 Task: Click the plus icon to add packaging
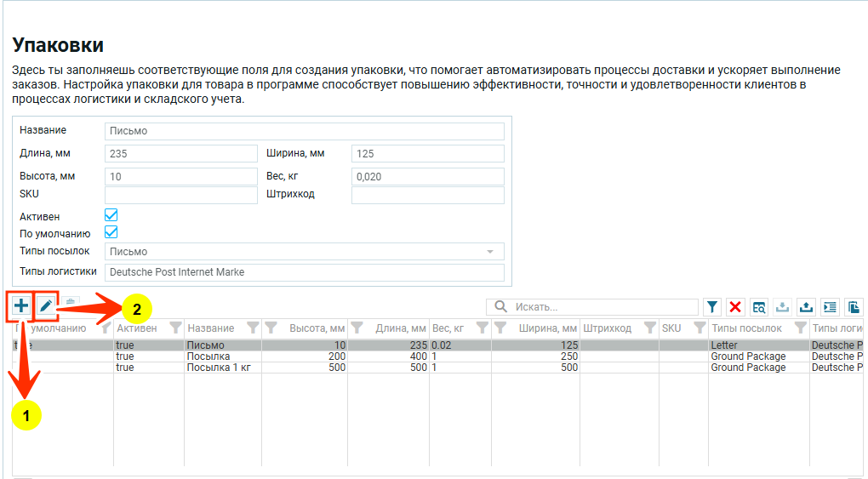point(20,305)
